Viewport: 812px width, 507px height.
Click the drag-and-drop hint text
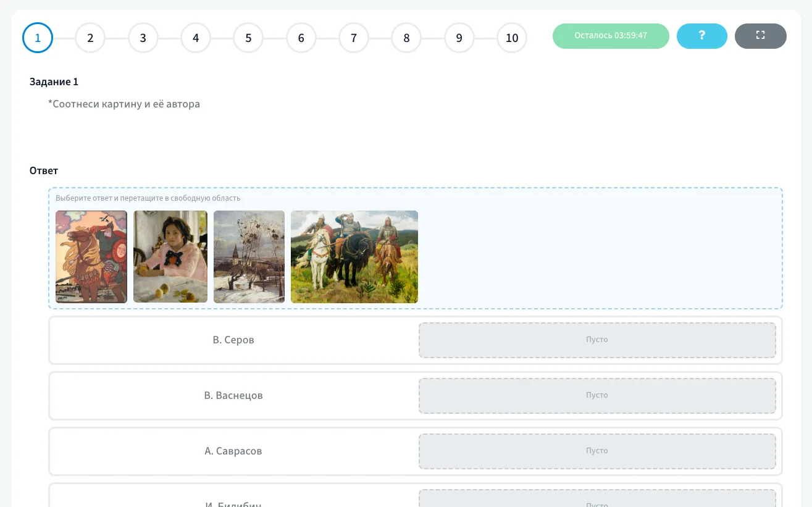pos(148,198)
